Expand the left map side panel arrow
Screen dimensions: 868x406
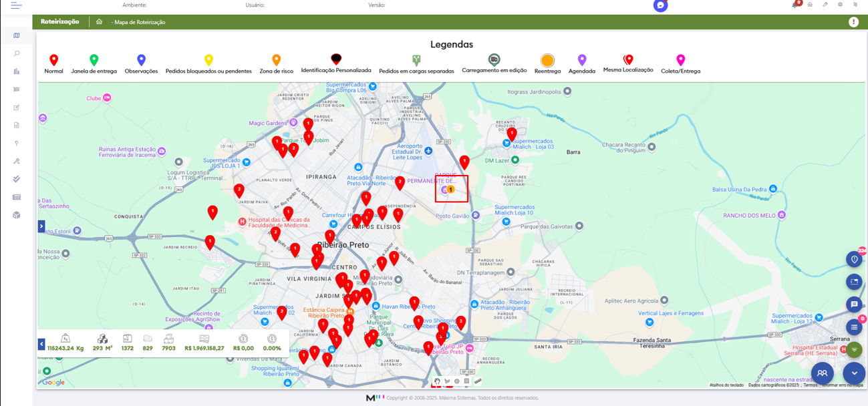coord(41,226)
